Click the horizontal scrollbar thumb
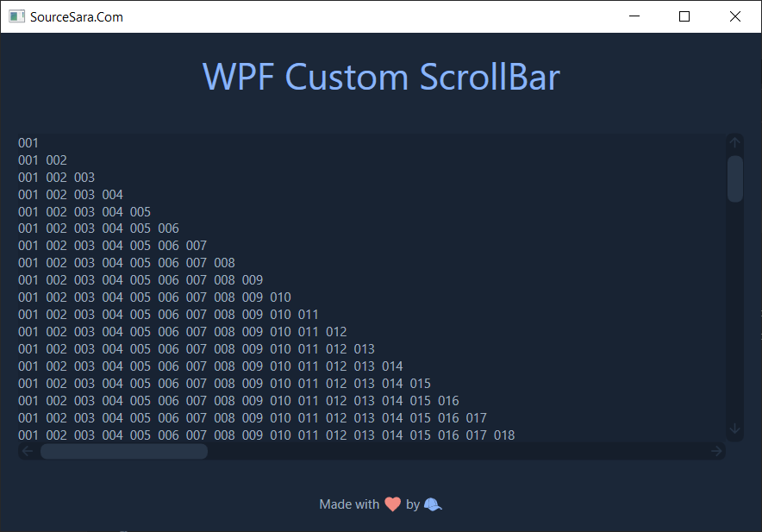The height and width of the screenshot is (532, 762). point(123,450)
